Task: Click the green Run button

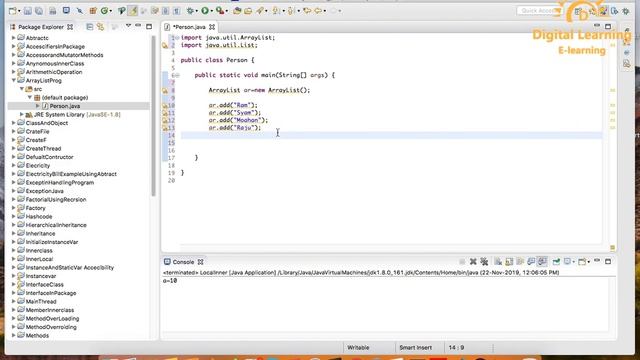Action: coord(205,11)
